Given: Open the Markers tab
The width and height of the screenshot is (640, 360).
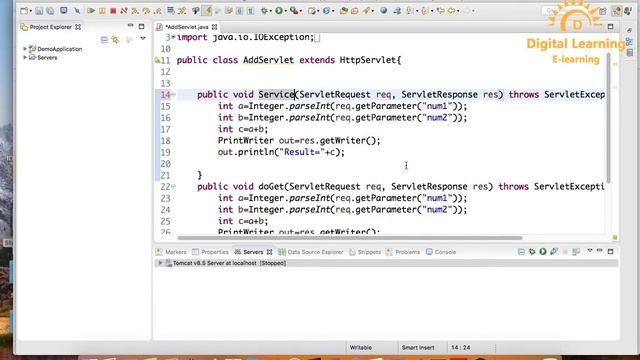Looking at the screenshot, I should 172,252.
